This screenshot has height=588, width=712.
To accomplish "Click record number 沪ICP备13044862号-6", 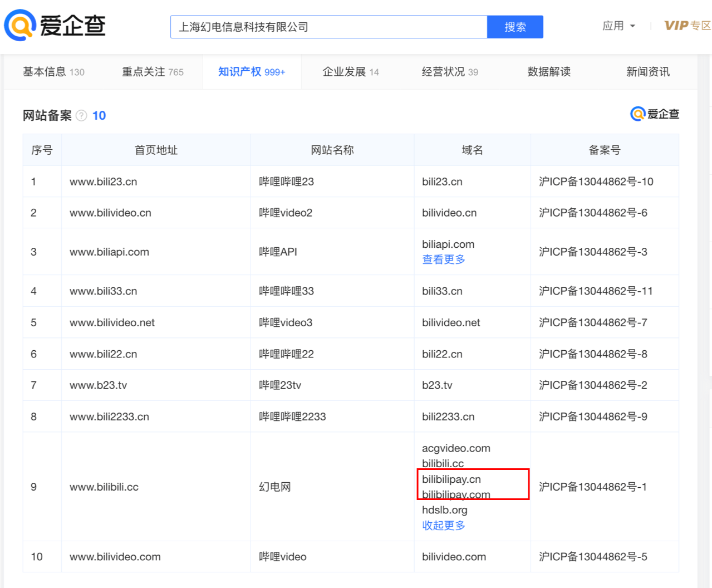I will click(x=593, y=213).
